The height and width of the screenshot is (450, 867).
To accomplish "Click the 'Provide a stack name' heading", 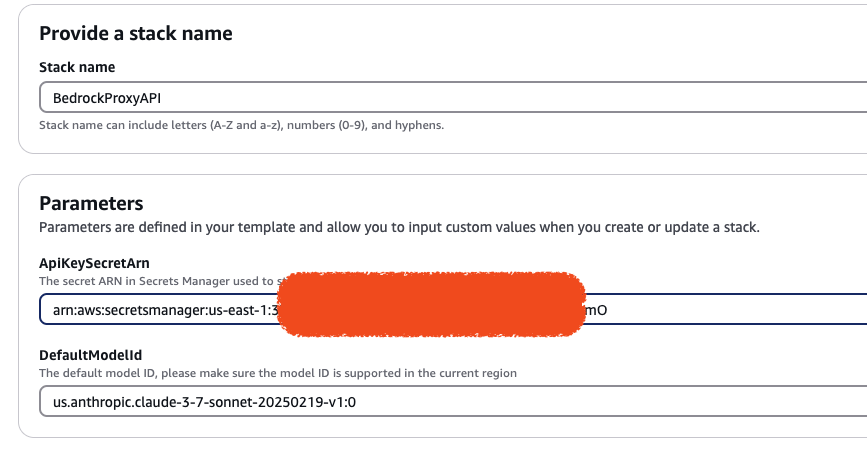I will tap(135, 33).
